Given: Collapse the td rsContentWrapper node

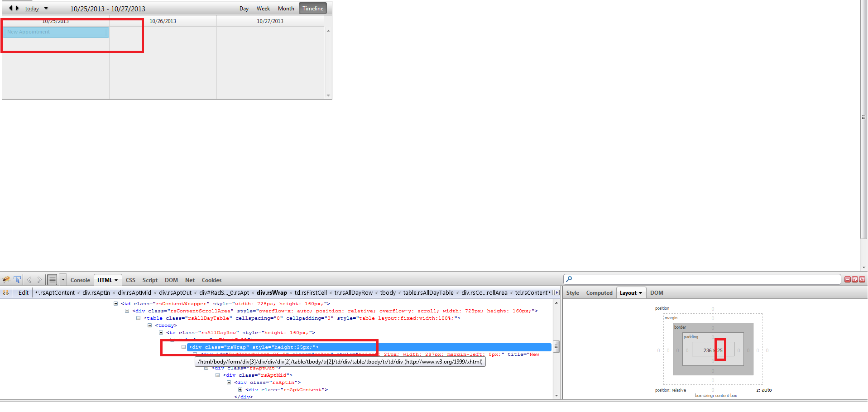Looking at the screenshot, I should pos(115,304).
